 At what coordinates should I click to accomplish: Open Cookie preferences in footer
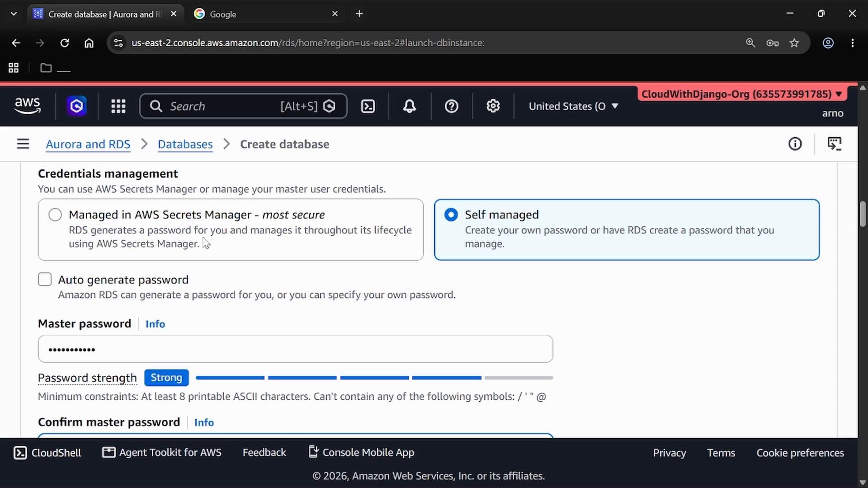click(800, 453)
